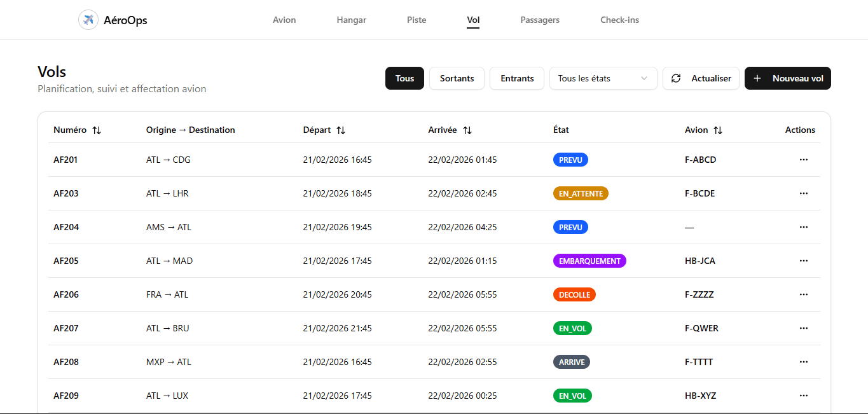The image size is (868, 414).
Task: Click the Actualiser button
Action: pyautogui.click(x=701, y=78)
